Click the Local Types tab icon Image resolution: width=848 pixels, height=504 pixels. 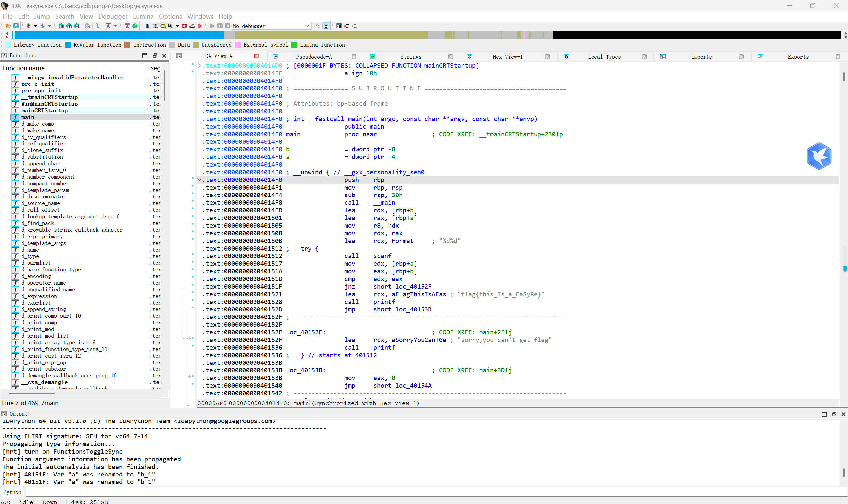point(566,56)
